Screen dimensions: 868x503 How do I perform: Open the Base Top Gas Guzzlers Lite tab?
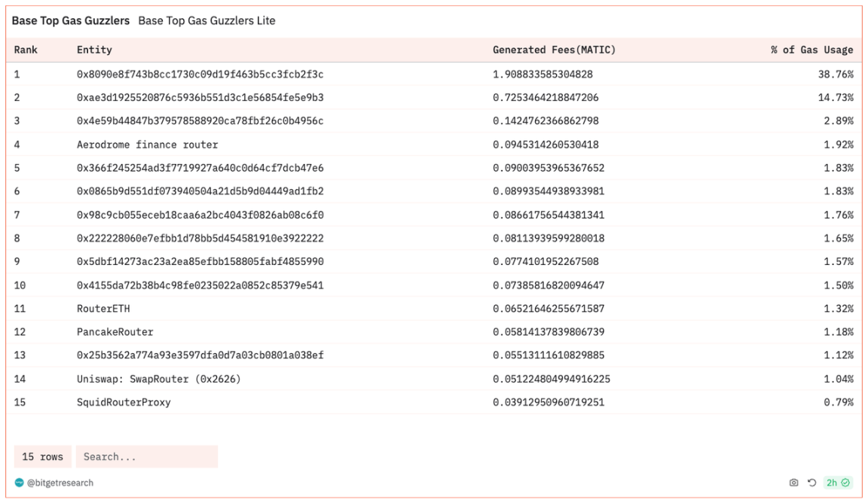[x=206, y=20]
